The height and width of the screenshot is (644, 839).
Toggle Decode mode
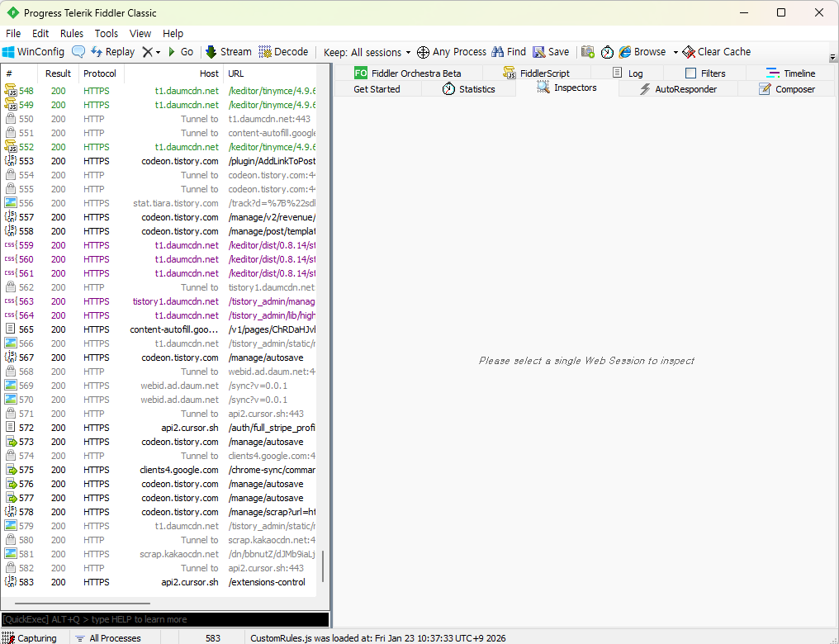[x=283, y=52]
